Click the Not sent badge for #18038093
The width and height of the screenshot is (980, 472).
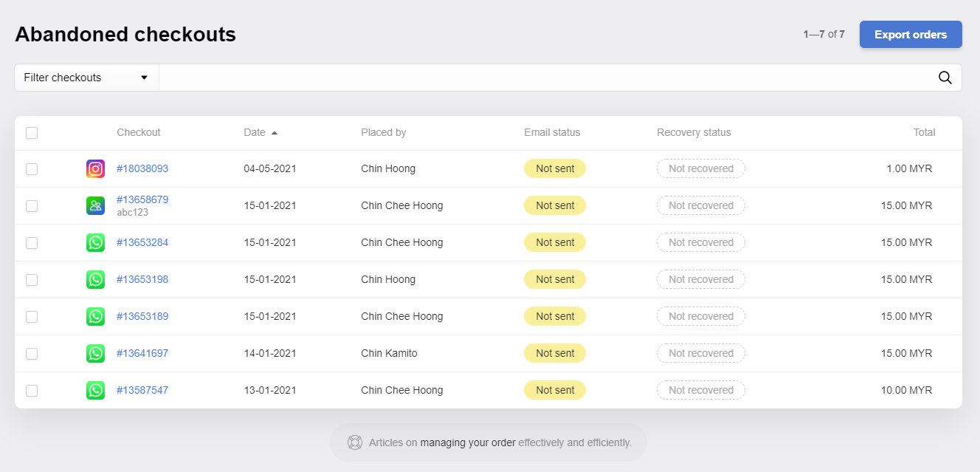(555, 168)
